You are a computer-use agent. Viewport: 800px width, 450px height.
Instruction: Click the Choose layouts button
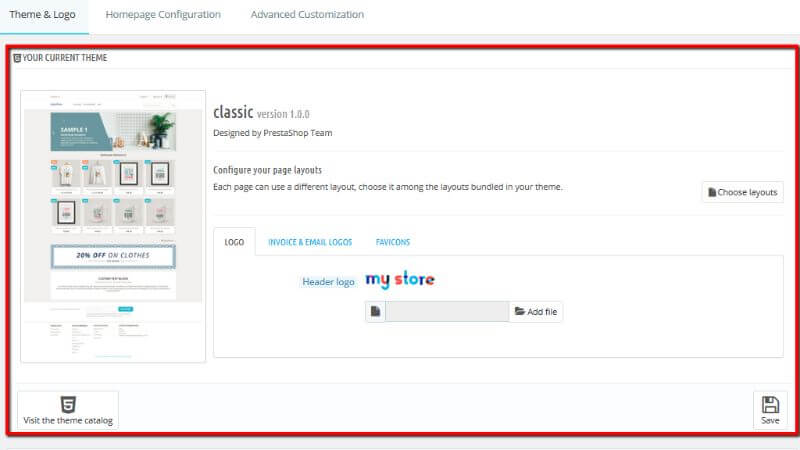[x=743, y=192]
